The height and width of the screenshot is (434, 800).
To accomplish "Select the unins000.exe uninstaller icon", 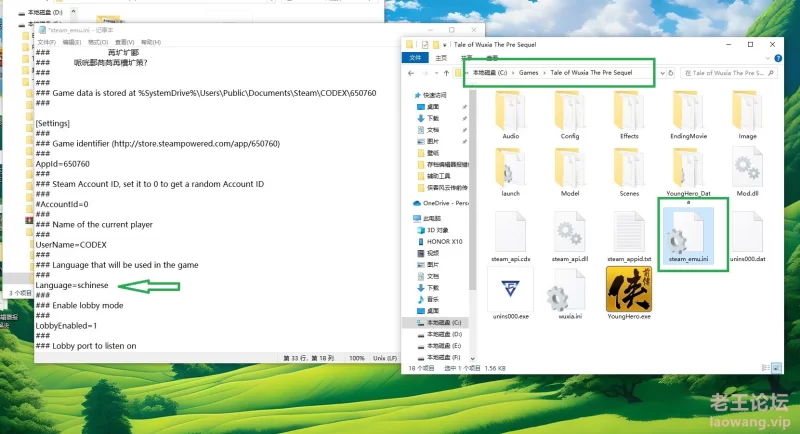I will 510,292.
